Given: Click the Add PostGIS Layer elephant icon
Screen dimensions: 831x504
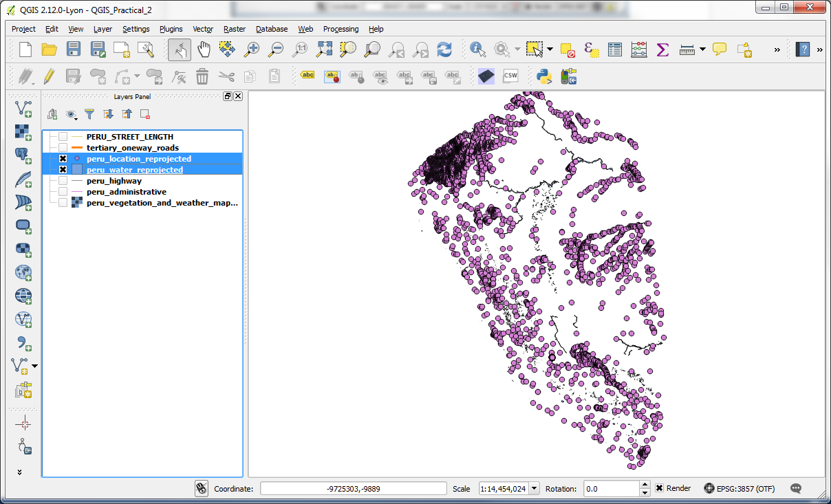Looking at the screenshot, I should pyautogui.click(x=23, y=155).
